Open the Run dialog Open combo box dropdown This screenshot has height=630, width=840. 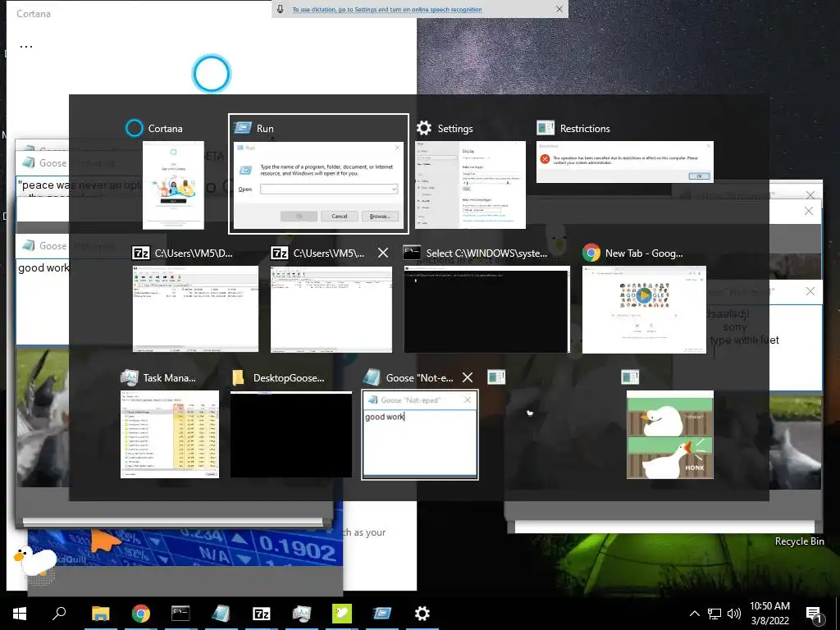(394, 189)
